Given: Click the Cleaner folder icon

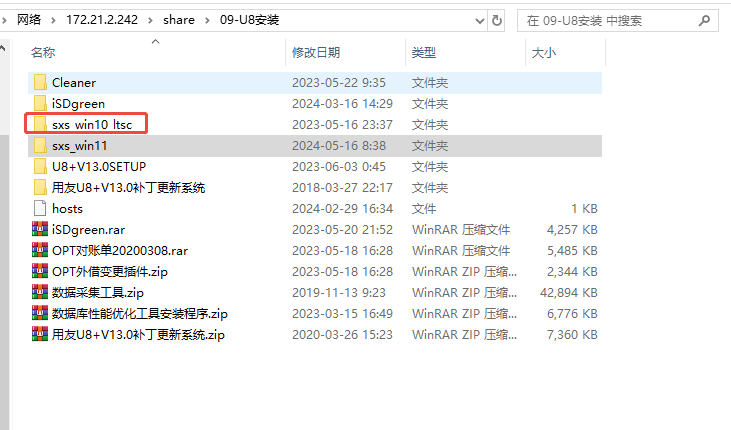Looking at the screenshot, I should (40, 82).
